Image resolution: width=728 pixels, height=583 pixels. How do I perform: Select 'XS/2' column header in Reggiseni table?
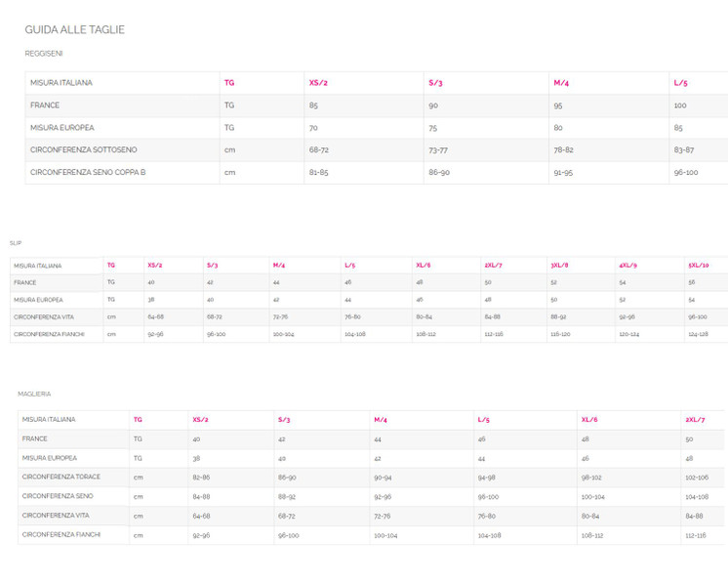pos(318,83)
